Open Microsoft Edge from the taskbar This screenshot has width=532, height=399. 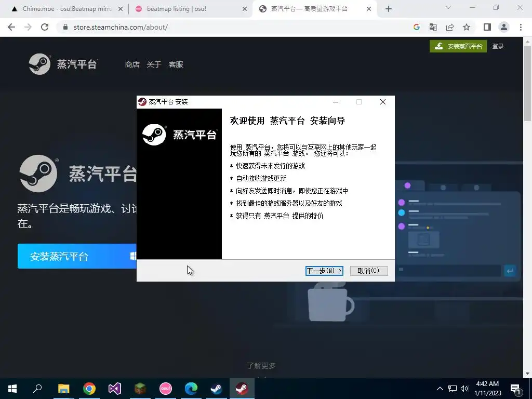coord(191,389)
